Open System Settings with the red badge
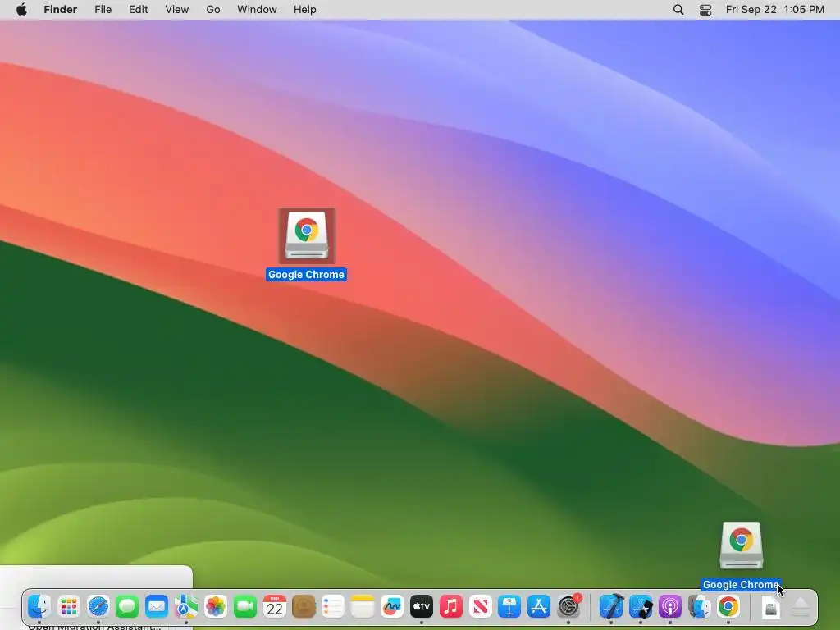 tap(568, 606)
